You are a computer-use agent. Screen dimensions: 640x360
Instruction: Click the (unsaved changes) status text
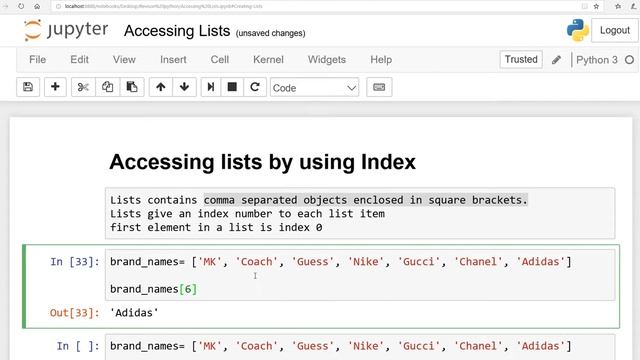click(x=270, y=33)
